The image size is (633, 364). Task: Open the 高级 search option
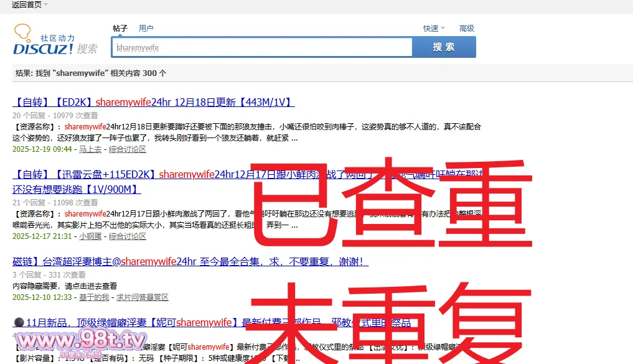tap(467, 29)
